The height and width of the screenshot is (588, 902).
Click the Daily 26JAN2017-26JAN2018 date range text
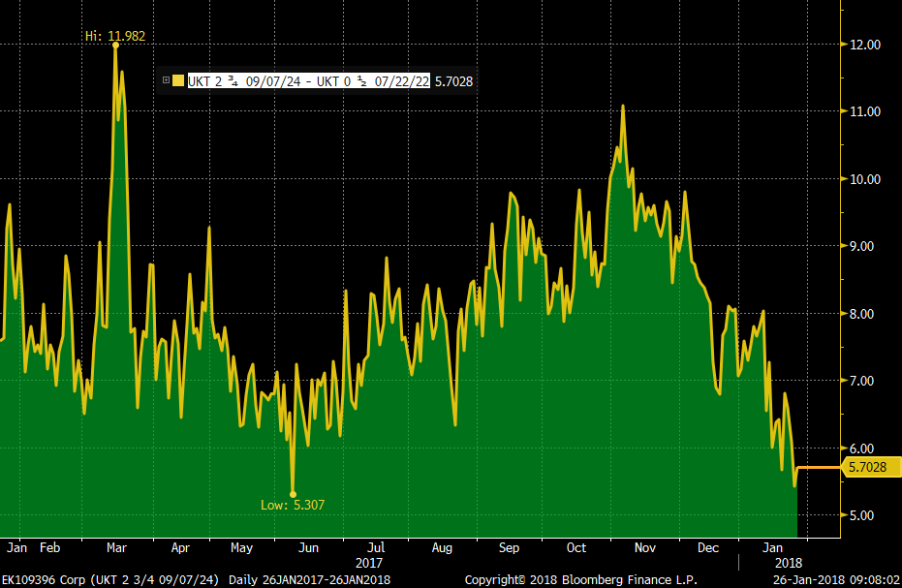[309, 580]
